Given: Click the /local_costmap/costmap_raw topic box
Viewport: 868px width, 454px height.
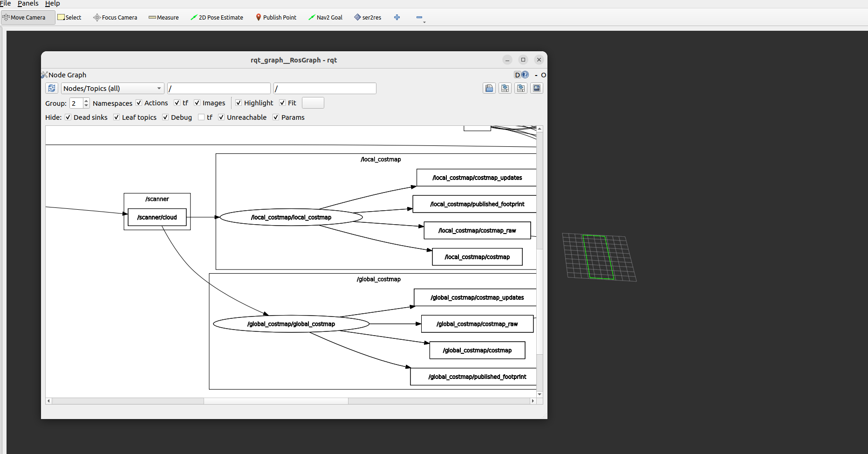Looking at the screenshot, I should (x=477, y=230).
